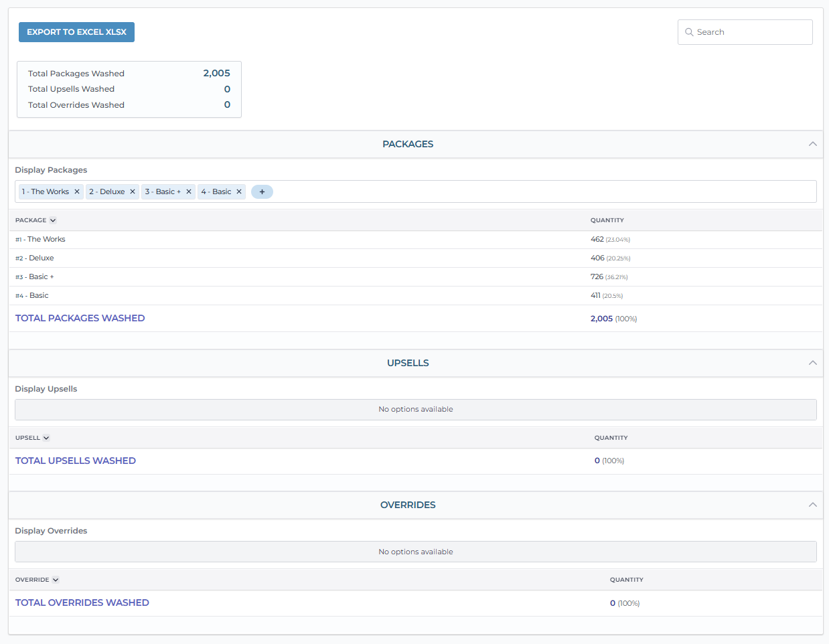Open the Display Upsells options box
The height and width of the screenshot is (644, 829).
pyautogui.click(x=415, y=410)
